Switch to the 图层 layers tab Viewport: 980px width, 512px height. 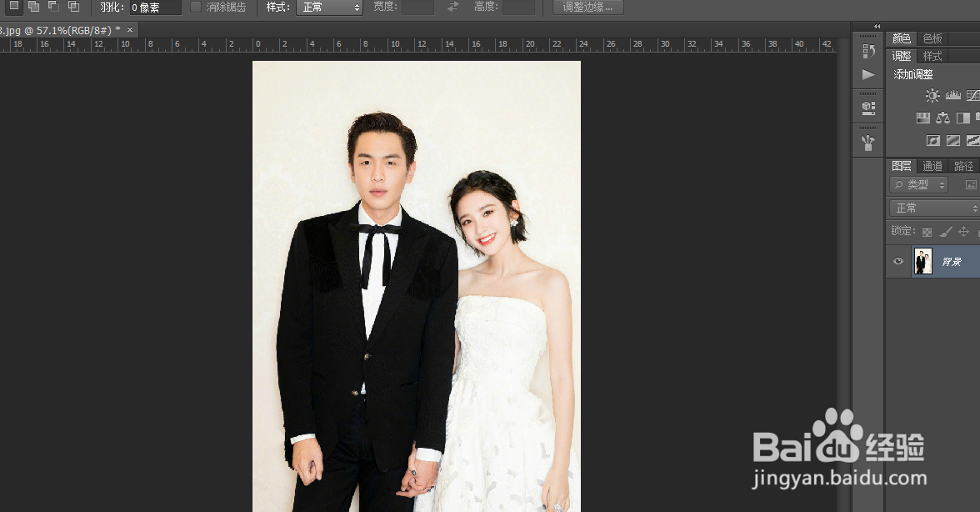(x=902, y=166)
